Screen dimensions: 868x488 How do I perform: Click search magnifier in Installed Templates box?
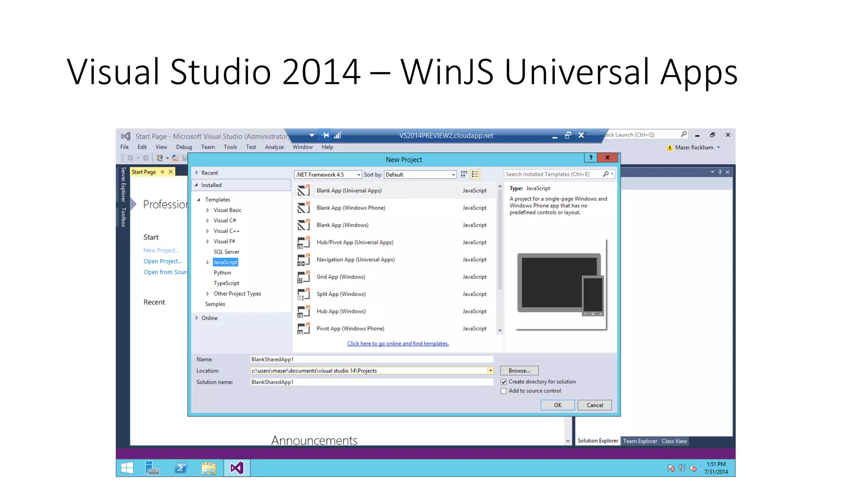(606, 174)
